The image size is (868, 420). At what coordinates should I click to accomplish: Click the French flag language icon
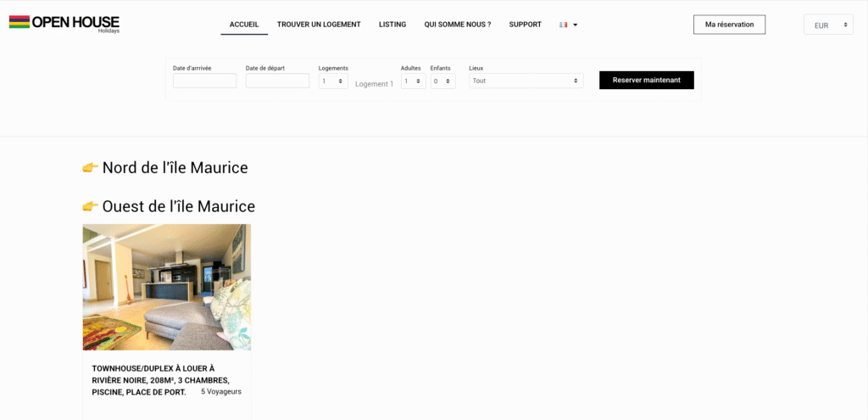tap(564, 25)
